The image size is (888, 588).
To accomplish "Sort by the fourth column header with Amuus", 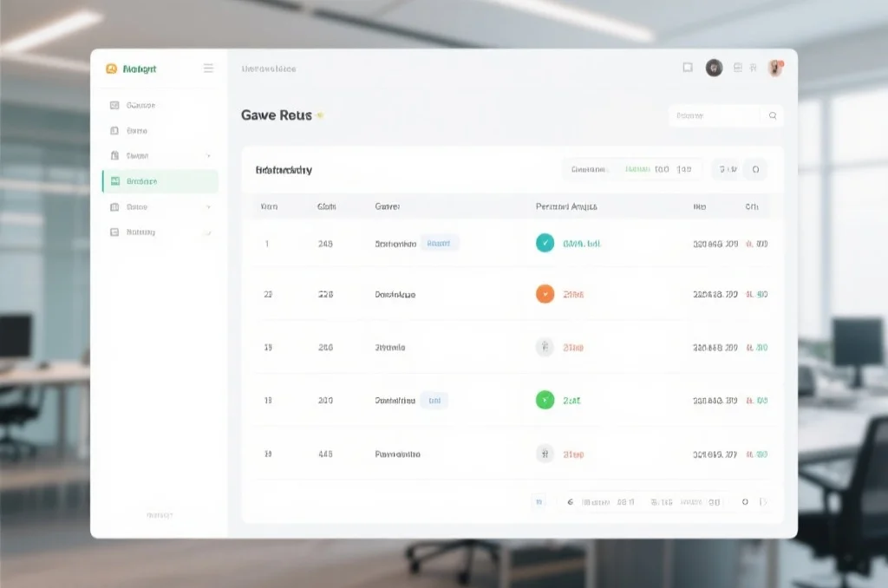I will coord(566,206).
